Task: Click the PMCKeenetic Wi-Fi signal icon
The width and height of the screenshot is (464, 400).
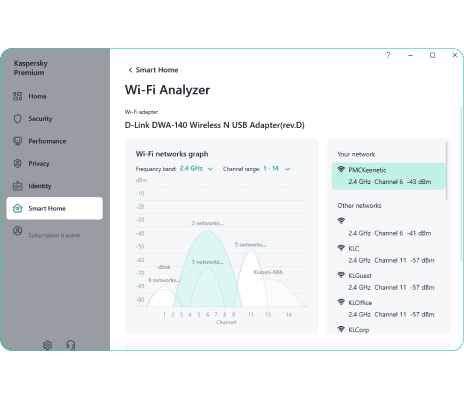Action: (341, 169)
